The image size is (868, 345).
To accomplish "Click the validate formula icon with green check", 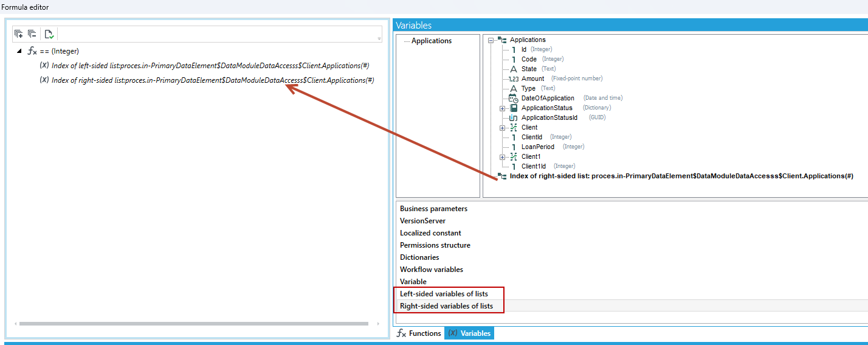I will [x=49, y=34].
